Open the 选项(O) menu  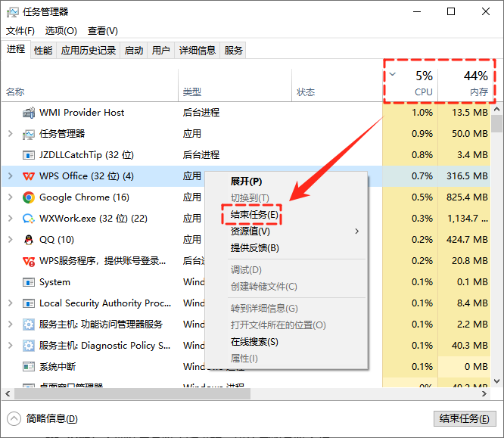point(61,31)
